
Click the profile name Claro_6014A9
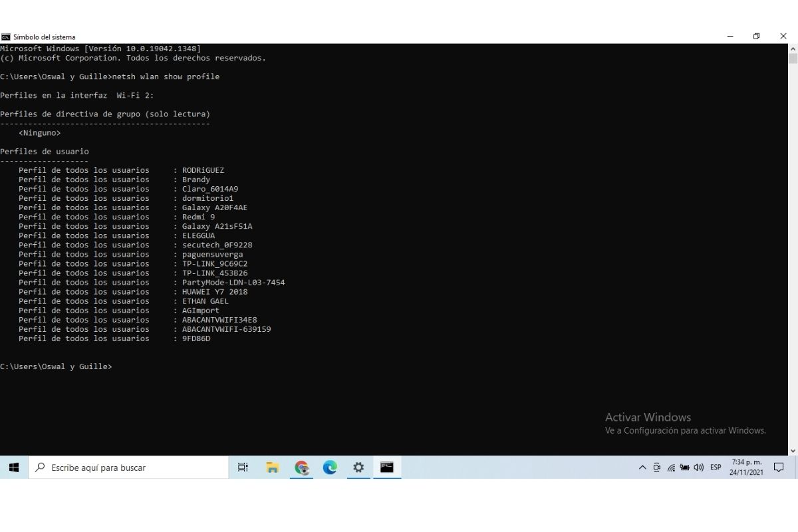click(210, 189)
